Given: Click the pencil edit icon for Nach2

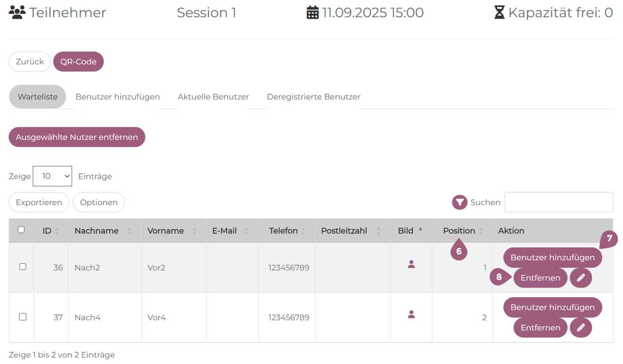Looking at the screenshot, I should (x=581, y=278).
